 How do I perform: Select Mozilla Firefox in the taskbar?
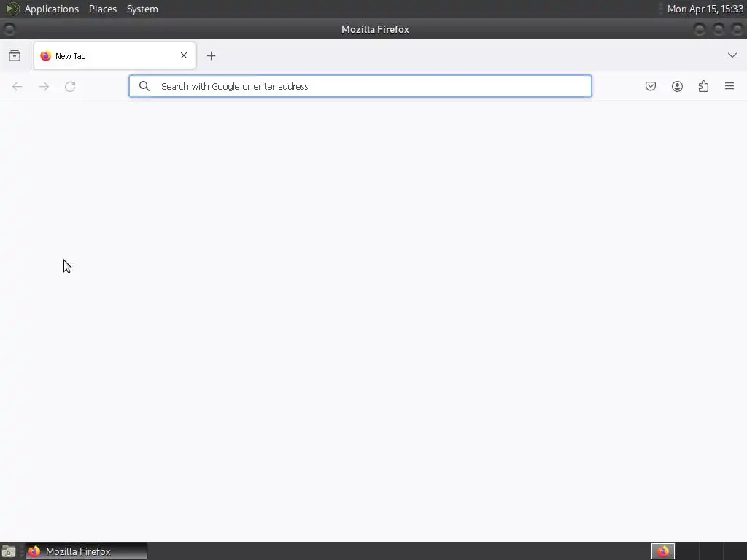click(x=86, y=551)
